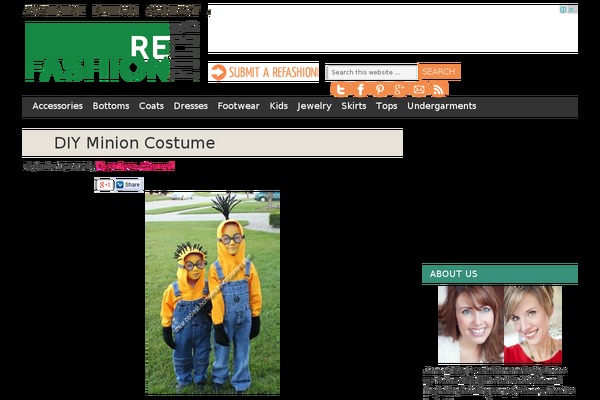Click the Google +1 button
Screen dimensions: 600x400
click(x=105, y=185)
